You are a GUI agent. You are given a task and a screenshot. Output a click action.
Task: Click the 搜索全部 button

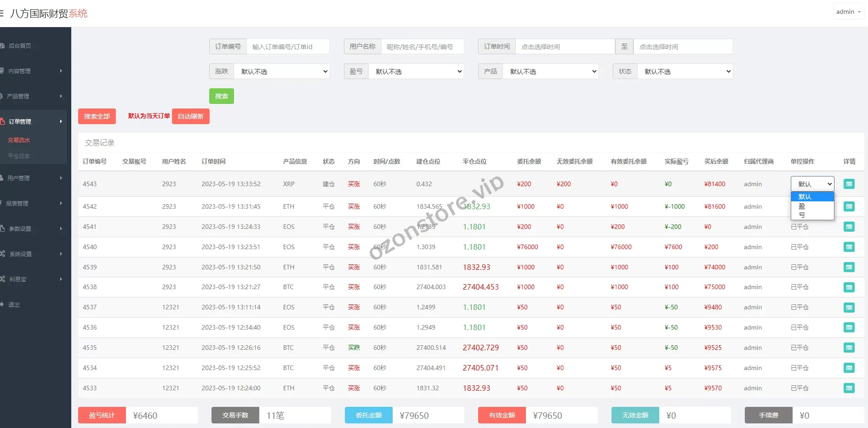pos(97,116)
